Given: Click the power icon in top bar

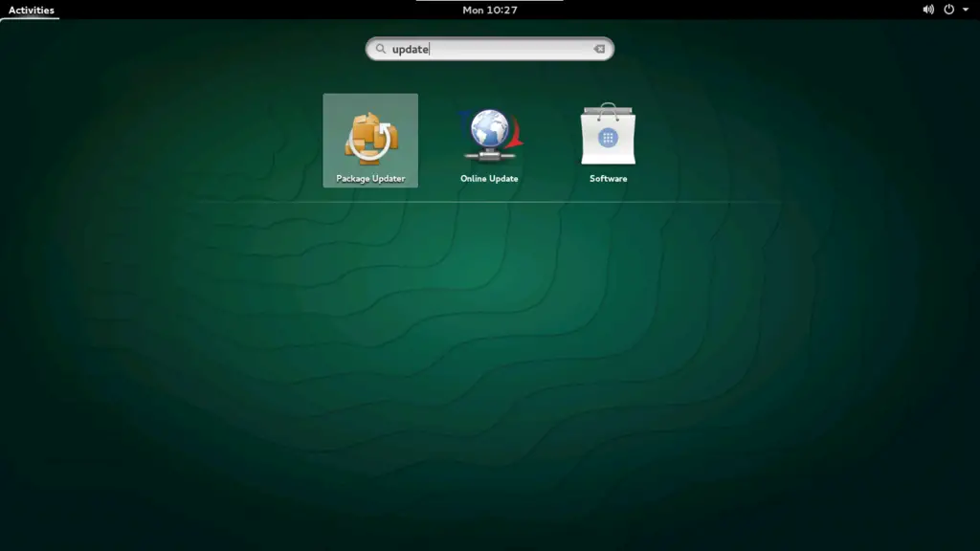Looking at the screenshot, I should click(948, 10).
